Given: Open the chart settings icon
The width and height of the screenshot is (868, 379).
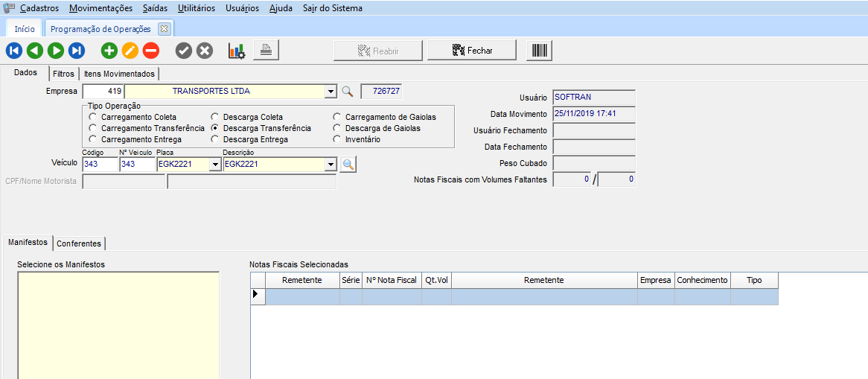Looking at the screenshot, I should [x=237, y=51].
